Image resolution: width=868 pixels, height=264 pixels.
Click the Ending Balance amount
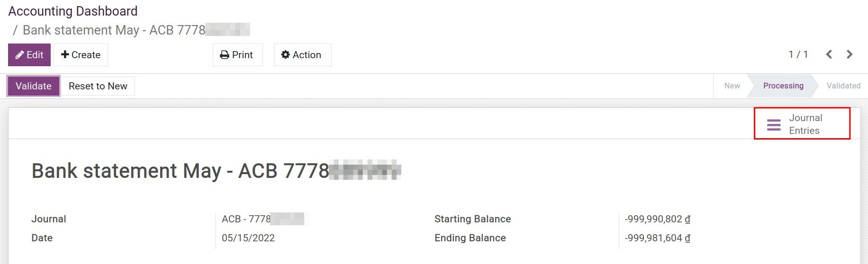(x=657, y=238)
